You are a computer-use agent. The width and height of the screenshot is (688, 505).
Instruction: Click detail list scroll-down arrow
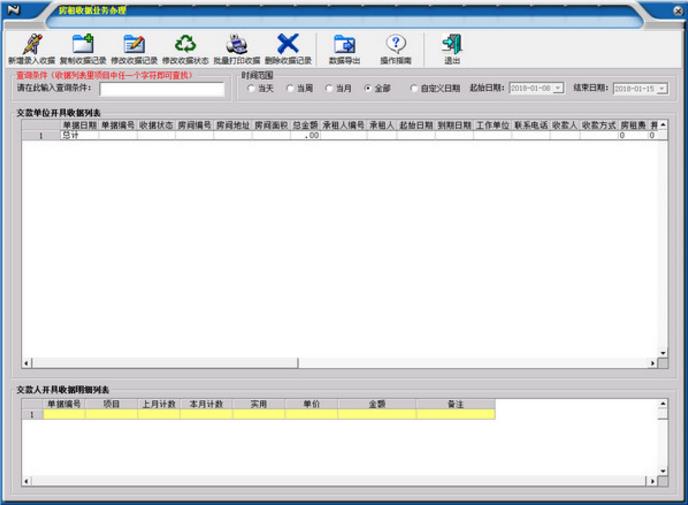pyautogui.click(x=663, y=471)
